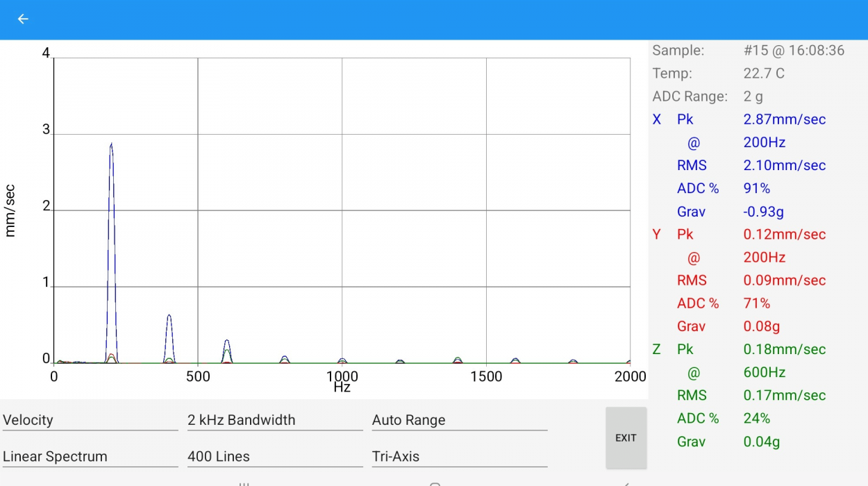Viewport: 868px width, 486px height.
Task: Click the tallest peak at 200 Hz
Action: (111, 147)
